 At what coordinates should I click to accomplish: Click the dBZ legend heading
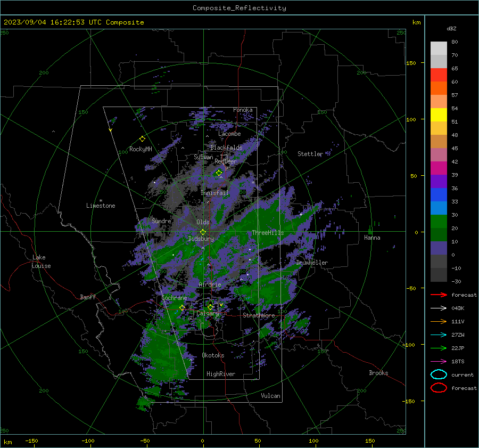coord(451,29)
